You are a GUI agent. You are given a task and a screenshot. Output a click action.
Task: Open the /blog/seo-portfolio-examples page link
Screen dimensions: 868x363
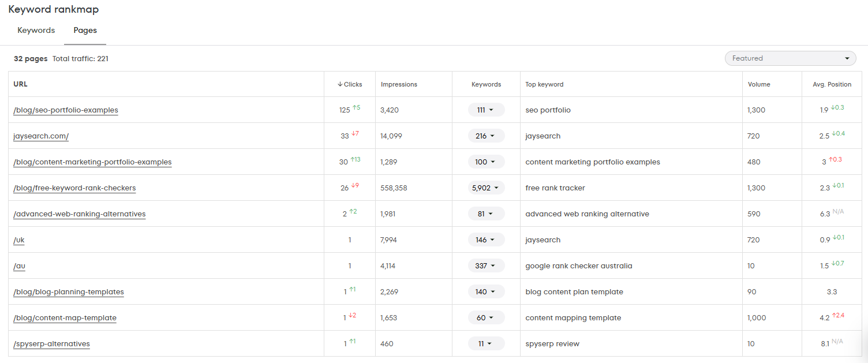pos(65,110)
